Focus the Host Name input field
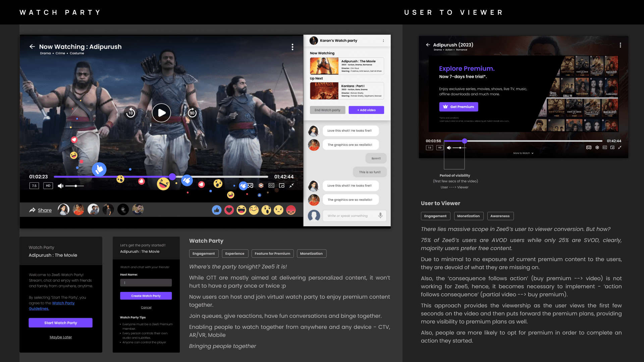 146,283
